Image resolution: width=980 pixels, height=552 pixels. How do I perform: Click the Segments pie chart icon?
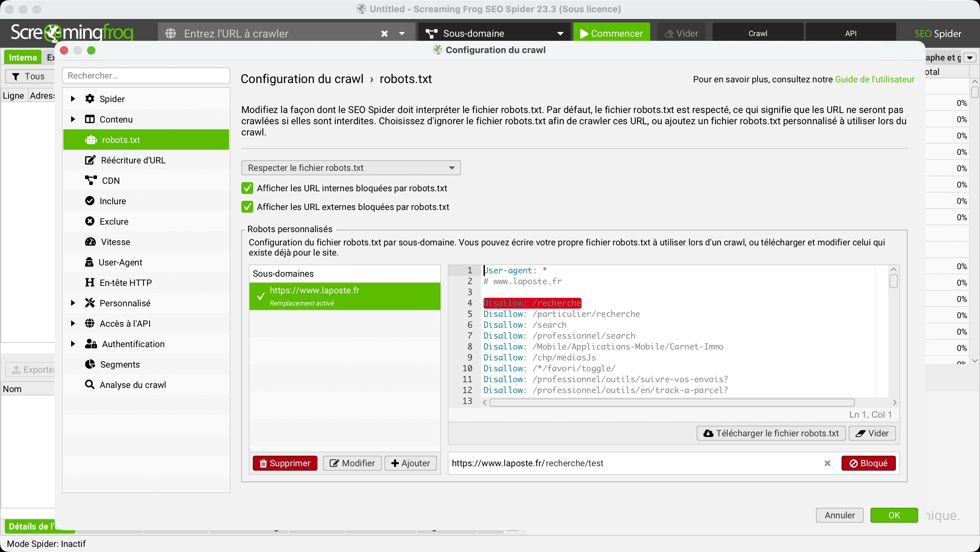click(x=90, y=364)
